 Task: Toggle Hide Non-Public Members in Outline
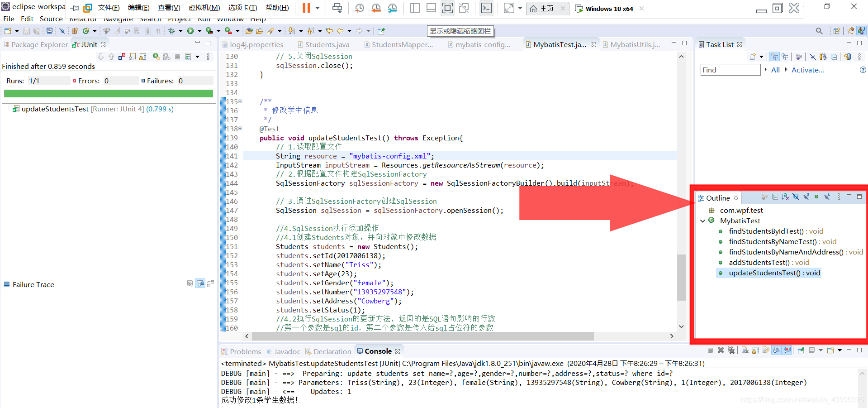(816, 197)
